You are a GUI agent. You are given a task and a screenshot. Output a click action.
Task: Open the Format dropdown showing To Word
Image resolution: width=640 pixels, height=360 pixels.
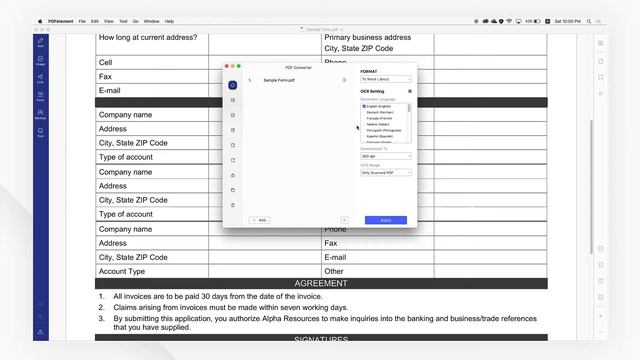tap(386, 79)
